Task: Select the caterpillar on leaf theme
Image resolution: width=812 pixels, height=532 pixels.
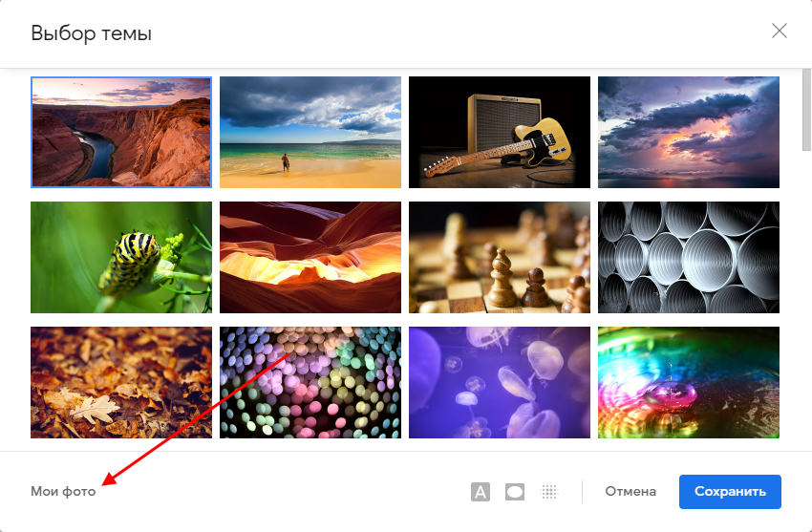Action: tap(121, 257)
